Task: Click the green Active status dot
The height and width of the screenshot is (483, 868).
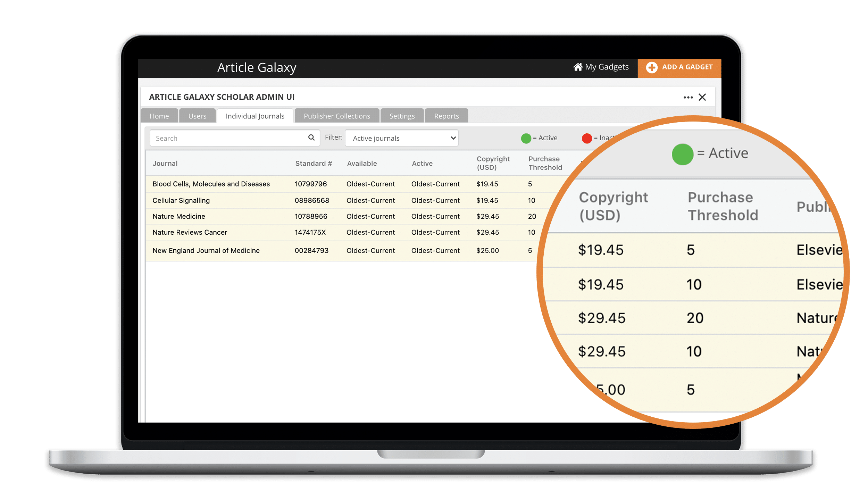Action: click(x=526, y=138)
